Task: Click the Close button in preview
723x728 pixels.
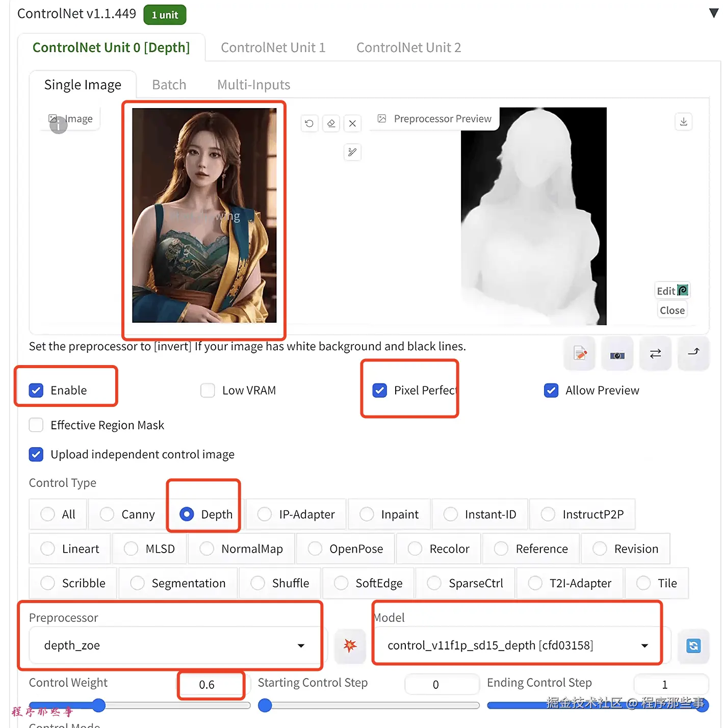Action: point(672,310)
